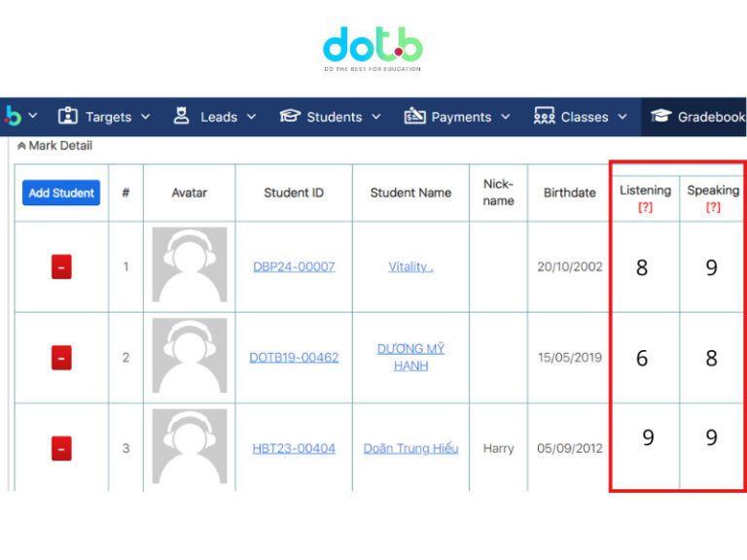Open the Gradebook tab
The width and height of the screenshot is (747, 560).
click(698, 117)
